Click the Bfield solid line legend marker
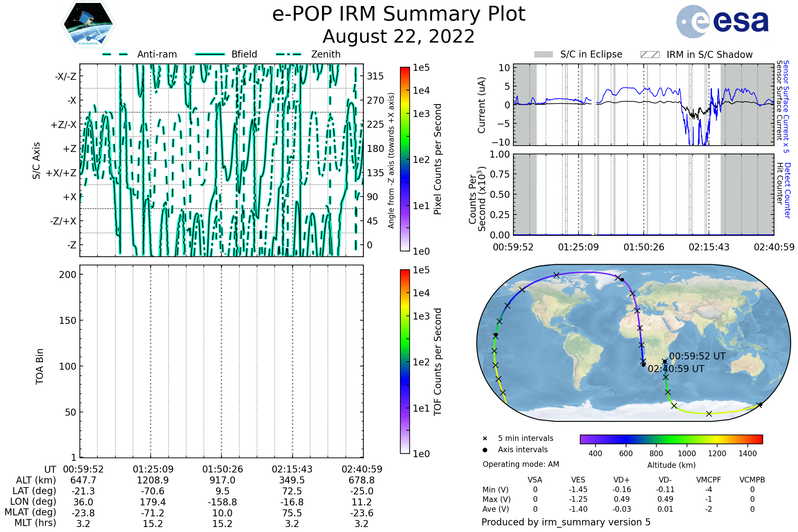Image resolution: width=798 pixels, height=532 pixels. [210, 54]
